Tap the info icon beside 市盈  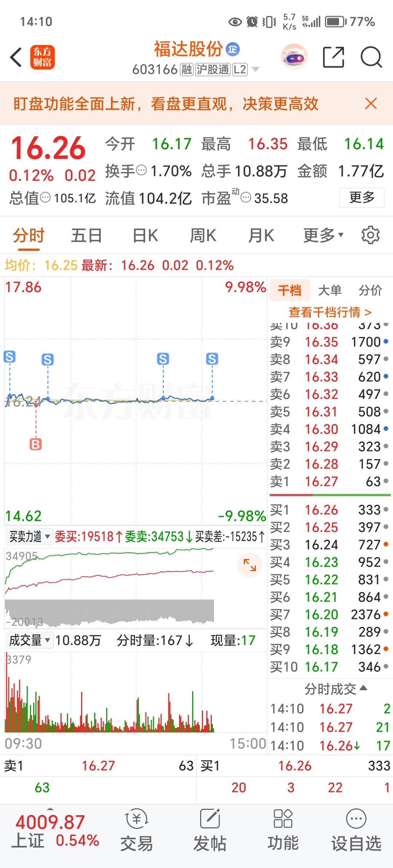pos(246,198)
